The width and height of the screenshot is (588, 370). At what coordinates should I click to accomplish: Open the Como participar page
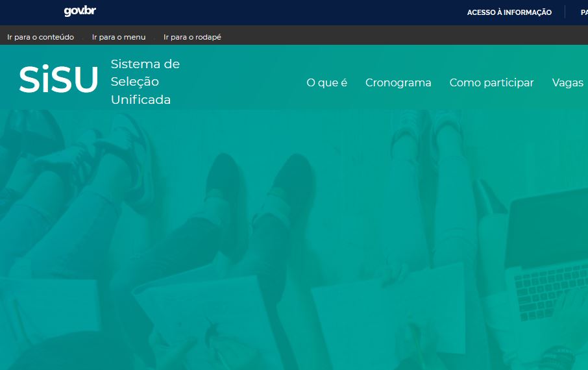click(x=491, y=82)
